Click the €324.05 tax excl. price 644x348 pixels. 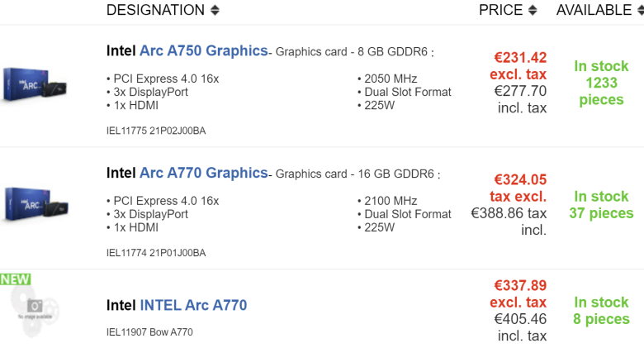point(520,188)
